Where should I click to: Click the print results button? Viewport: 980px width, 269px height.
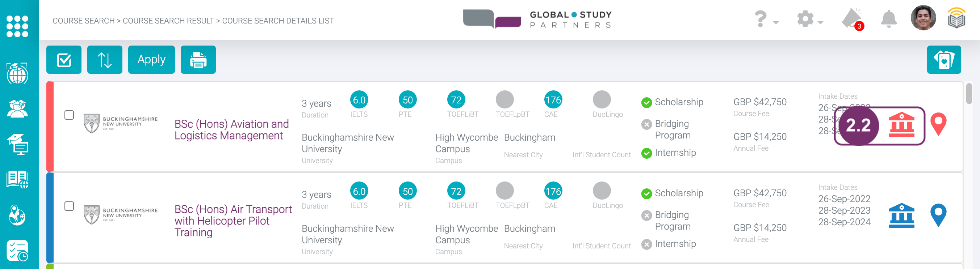tap(198, 60)
